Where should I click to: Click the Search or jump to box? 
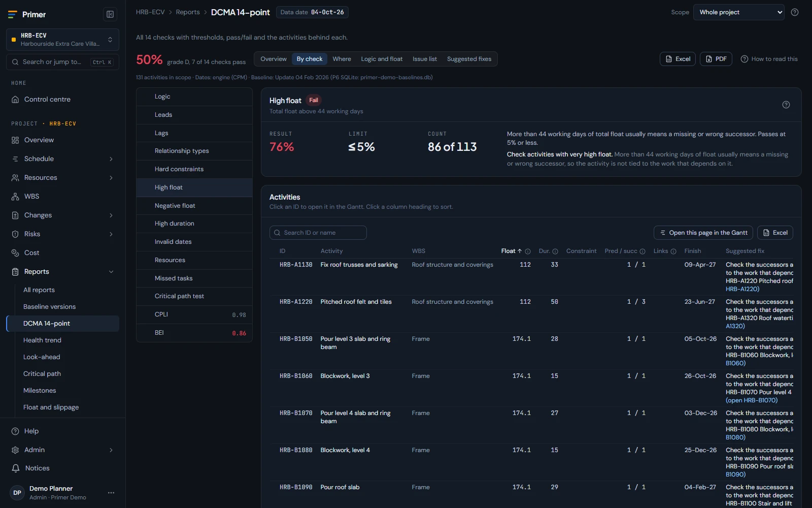62,62
